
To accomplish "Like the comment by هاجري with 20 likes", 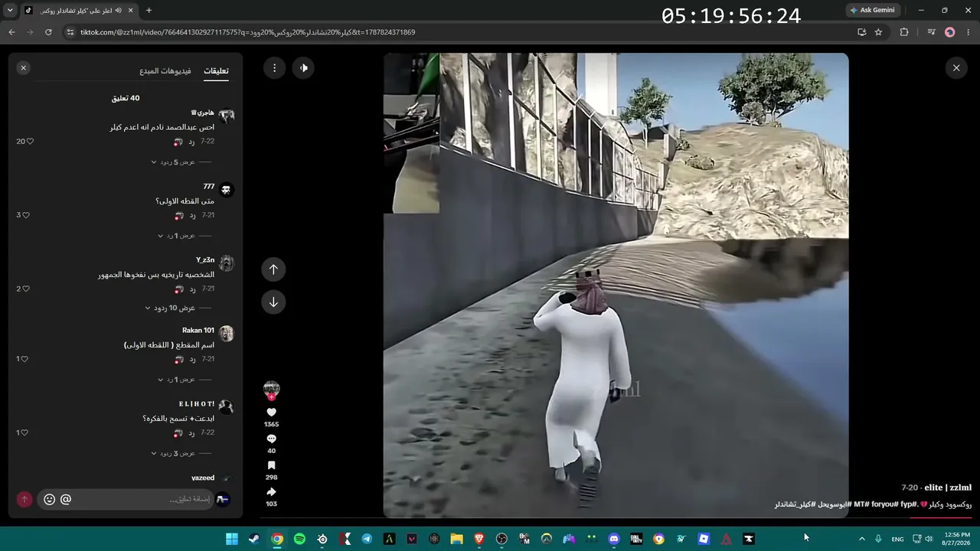I will click(30, 142).
